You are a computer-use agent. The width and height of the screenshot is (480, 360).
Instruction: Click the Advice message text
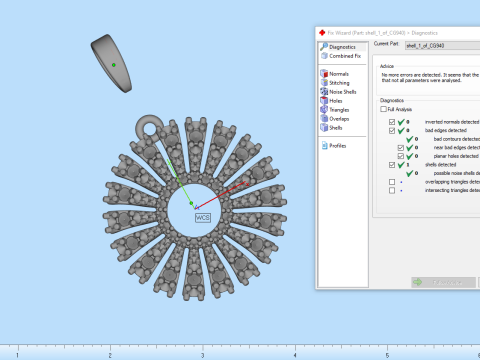(x=430, y=78)
